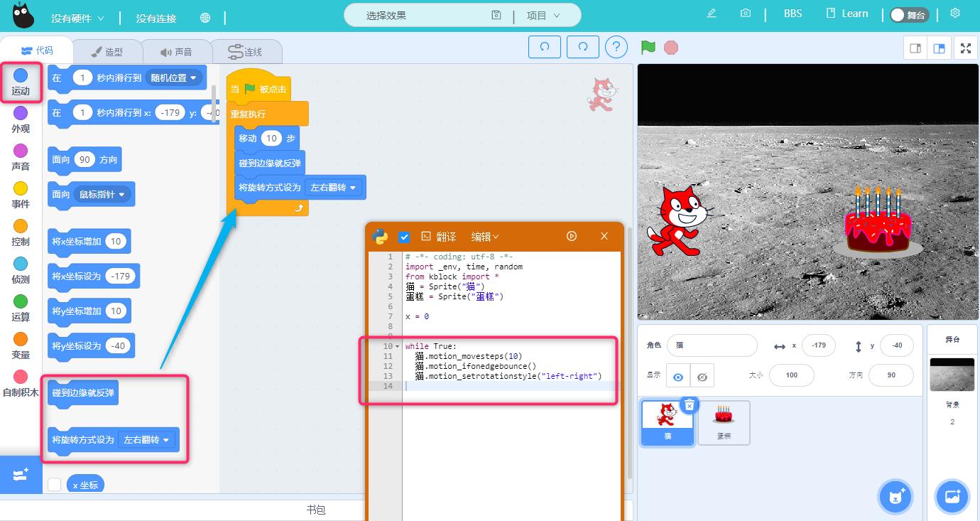
Task: Open the language globe menu
Action: tap(205, 18)
